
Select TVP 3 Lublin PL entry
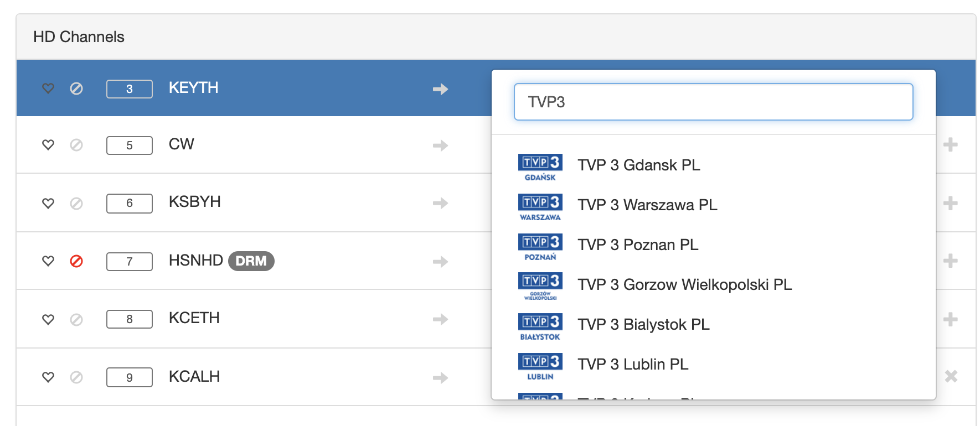[x=632, y=365]
